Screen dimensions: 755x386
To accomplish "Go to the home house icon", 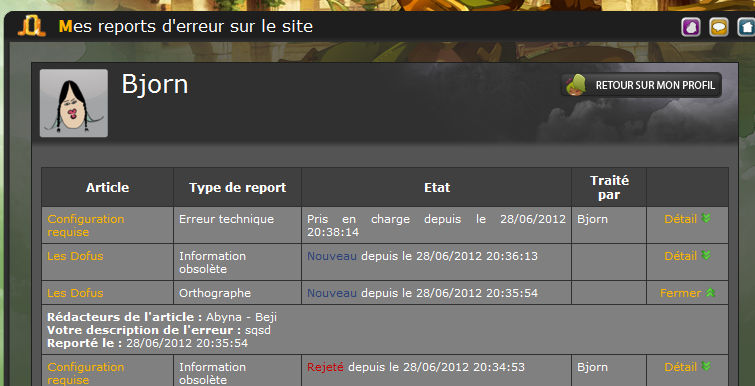I will 746,27.
